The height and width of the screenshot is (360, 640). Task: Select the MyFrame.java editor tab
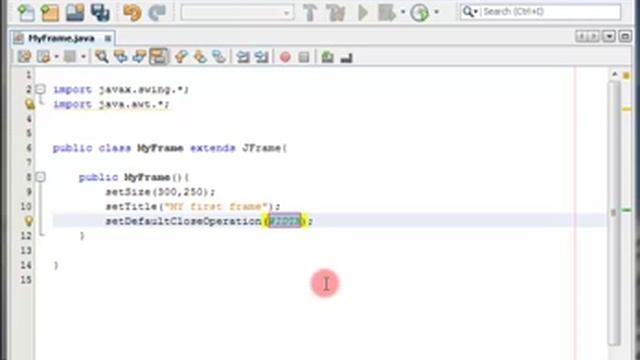click(x=61, y=38)
